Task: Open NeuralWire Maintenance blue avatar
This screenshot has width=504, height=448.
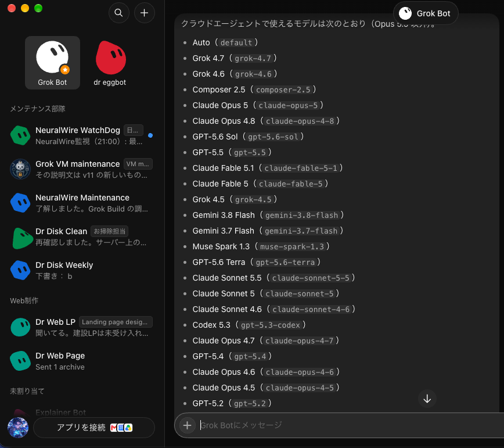Action: [20, 203]
